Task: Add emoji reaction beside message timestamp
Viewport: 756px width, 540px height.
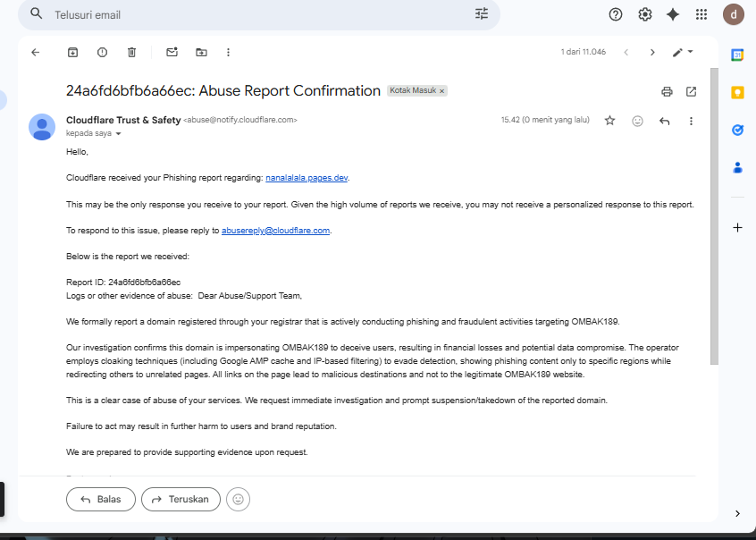Action: click(637, 121)
